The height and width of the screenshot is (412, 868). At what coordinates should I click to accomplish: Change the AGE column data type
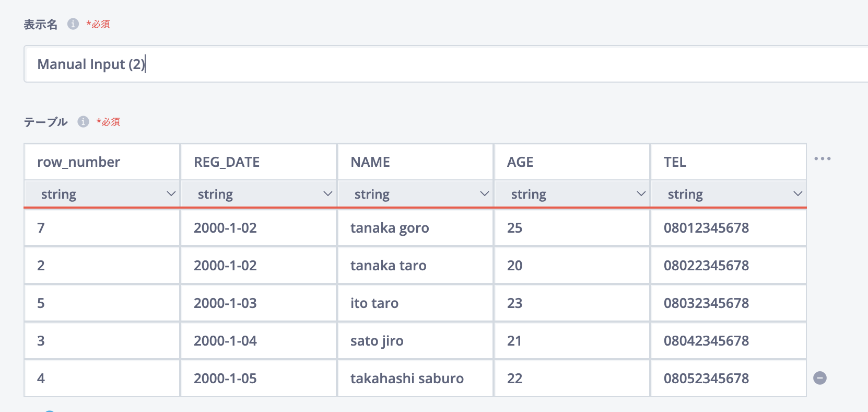(x=572, y=194)
